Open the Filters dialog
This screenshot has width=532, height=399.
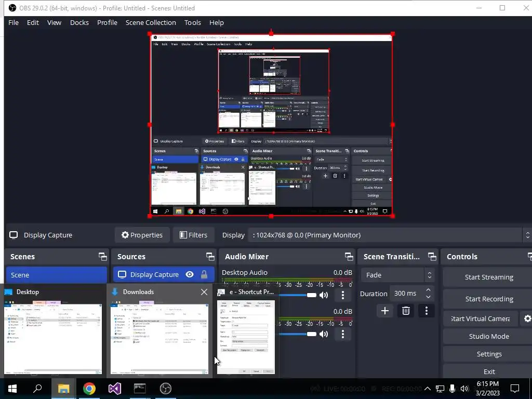click(194, 235)
